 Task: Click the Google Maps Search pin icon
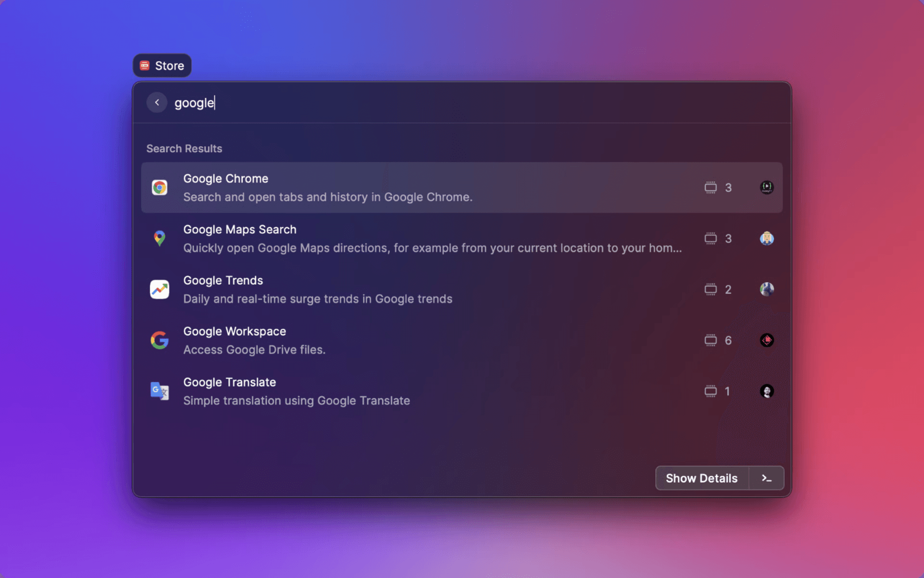[x=159, y=239]
